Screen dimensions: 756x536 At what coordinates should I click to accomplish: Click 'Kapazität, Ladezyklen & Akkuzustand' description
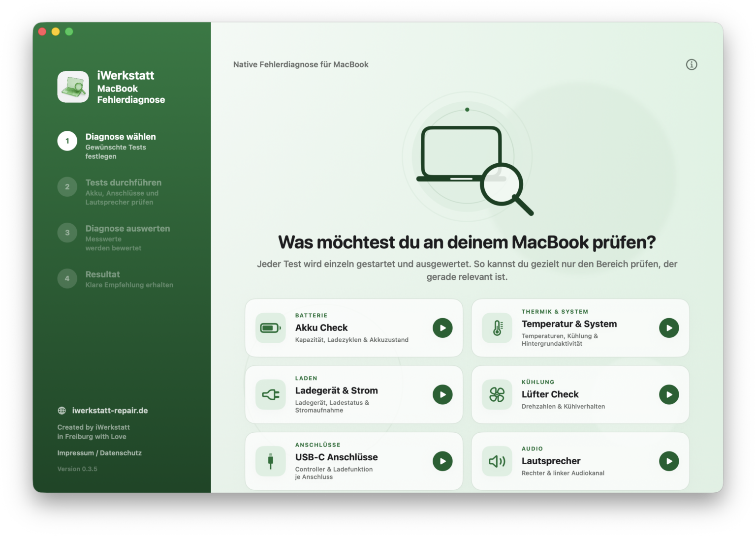(x=352, y=340)
